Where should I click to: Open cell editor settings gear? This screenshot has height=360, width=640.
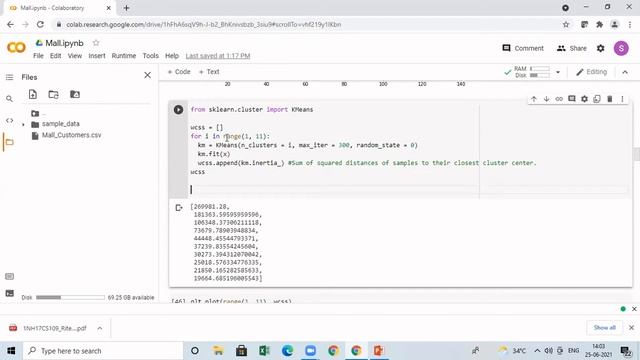pyautogui.click(x=584, y=99)
